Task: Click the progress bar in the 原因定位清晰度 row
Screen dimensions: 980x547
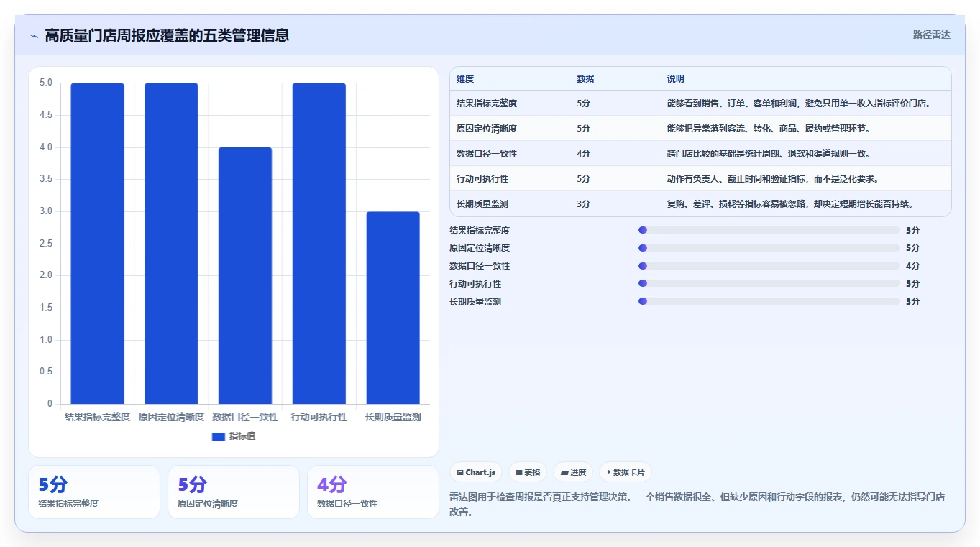Action: pyautogui.click(x=769, y=248)
